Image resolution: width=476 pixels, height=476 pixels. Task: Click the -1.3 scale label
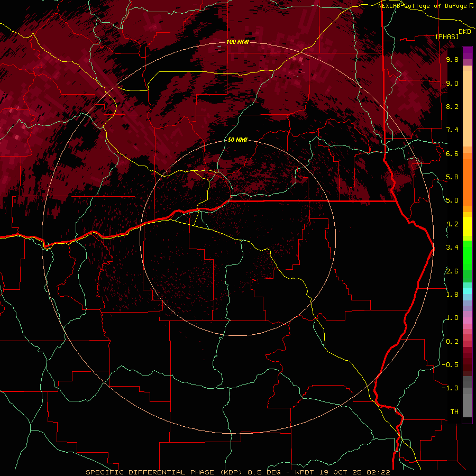[x=450, y=388]
